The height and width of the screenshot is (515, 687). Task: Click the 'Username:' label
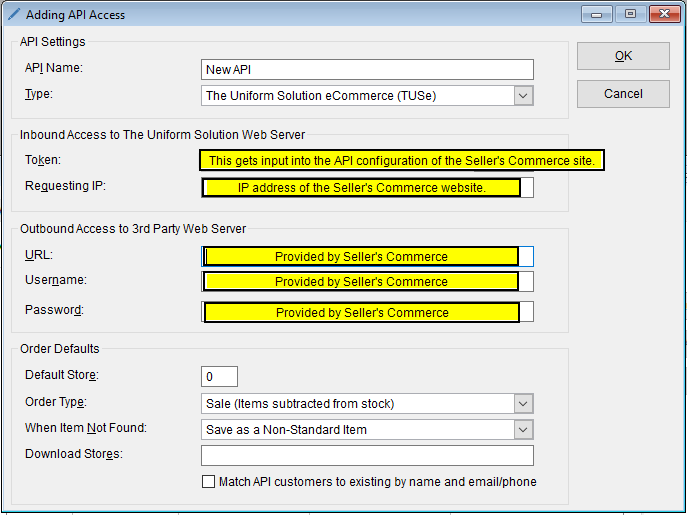pyautogui.click(x=56, y=280)
